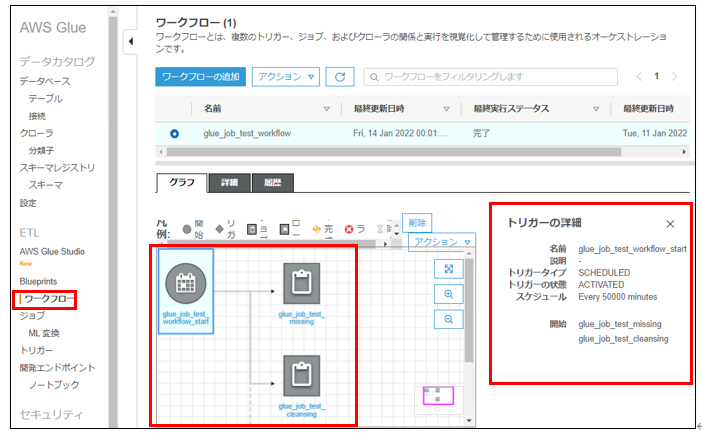This screenshot has width=702, height=433.
Task: Click the workflow filter search field
Action: pyautogui.click(x=491, y=77)
